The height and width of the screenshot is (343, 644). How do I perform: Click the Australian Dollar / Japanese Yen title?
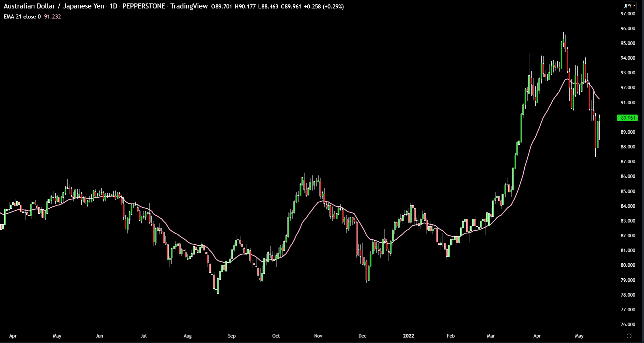click(x=54, y=6)
